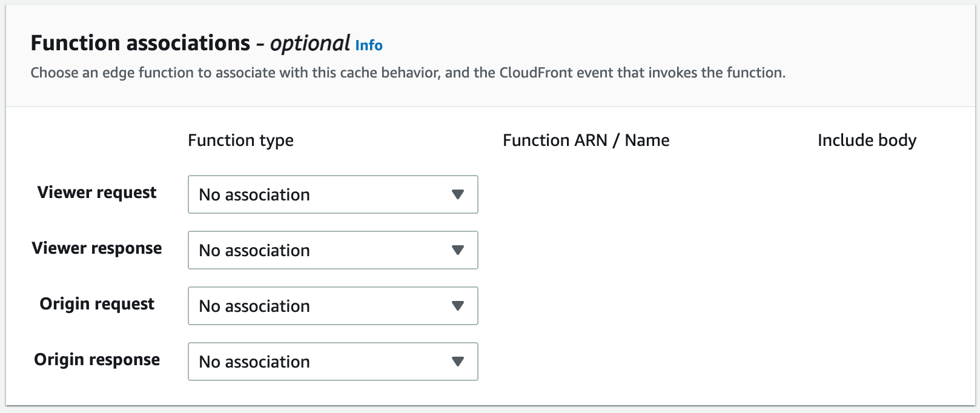Open the Viewer request function type dropdown
The height and width of the screenshot is (413, 980).
[x=333, y=194]
